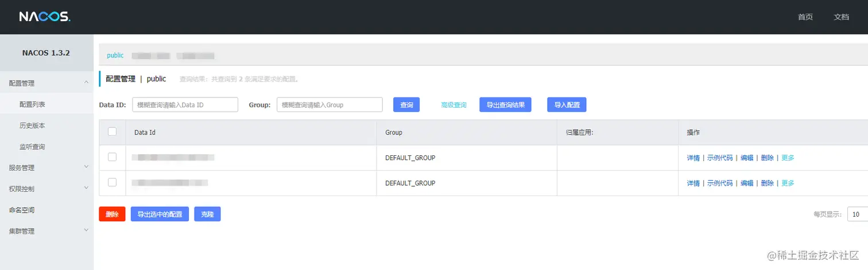Image resolution: width=868 pixels, height=270 pixels.
Task: Click 导入配置 button
Action: [x=567, y=105]
